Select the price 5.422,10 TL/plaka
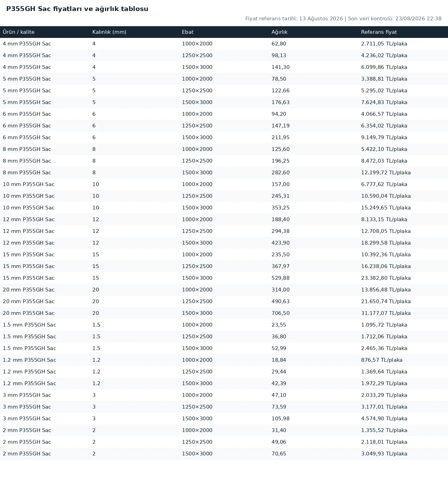The width and height of the screenshot is (448, 483). coord(384,149)
